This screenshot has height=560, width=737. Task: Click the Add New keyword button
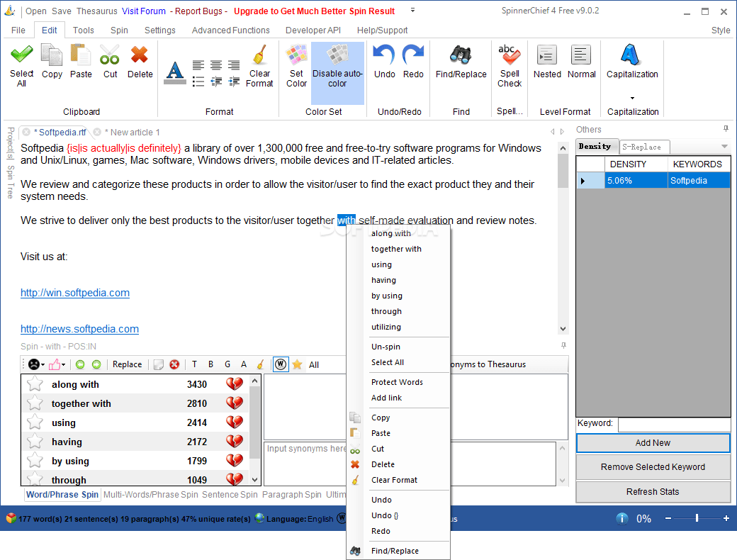pos(653,443)
